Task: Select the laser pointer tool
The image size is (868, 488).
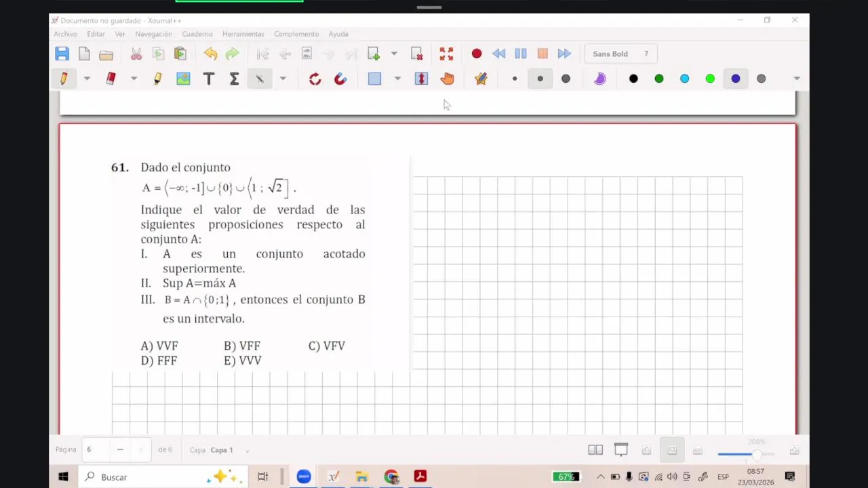Action: 260,79
